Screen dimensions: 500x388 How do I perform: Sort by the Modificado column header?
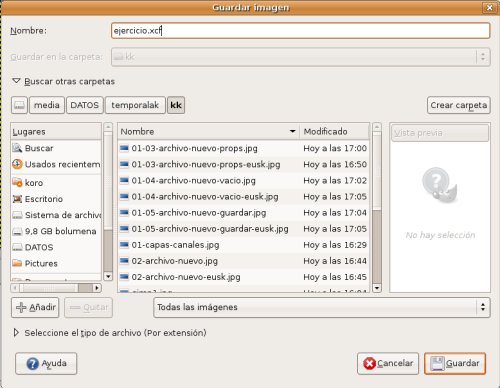pyautogui.click(x=334, y=131)
